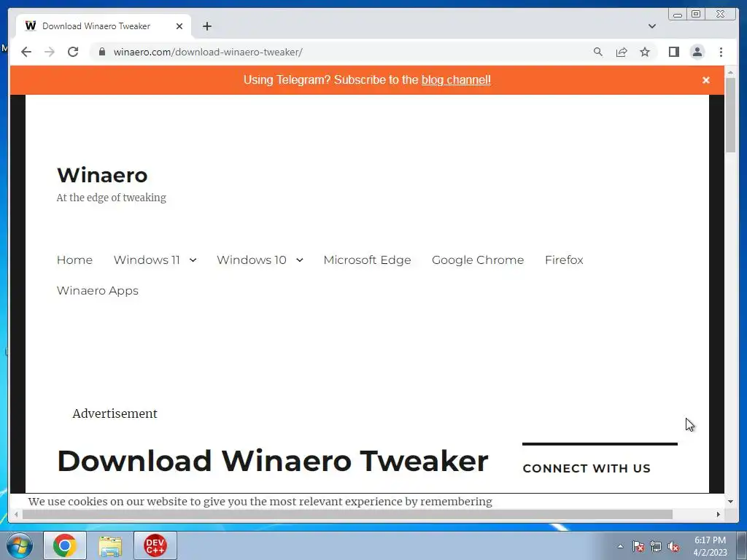Open the Windows Start menu

pos(20,545)
